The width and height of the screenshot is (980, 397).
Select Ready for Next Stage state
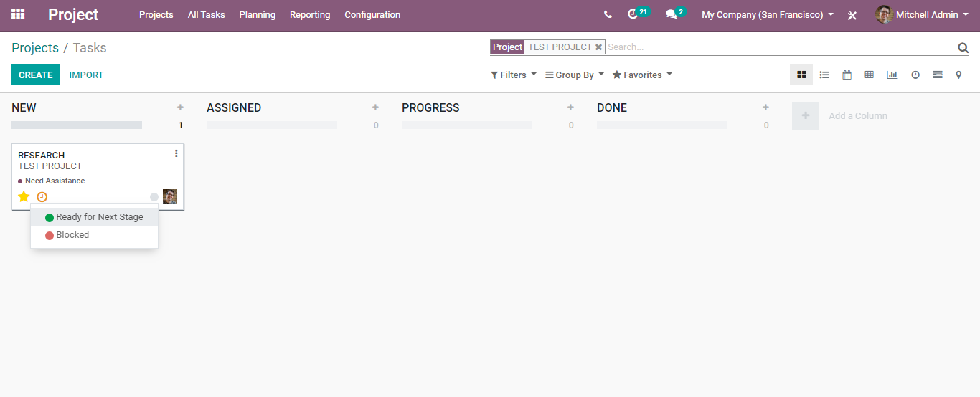coord(94,217)
